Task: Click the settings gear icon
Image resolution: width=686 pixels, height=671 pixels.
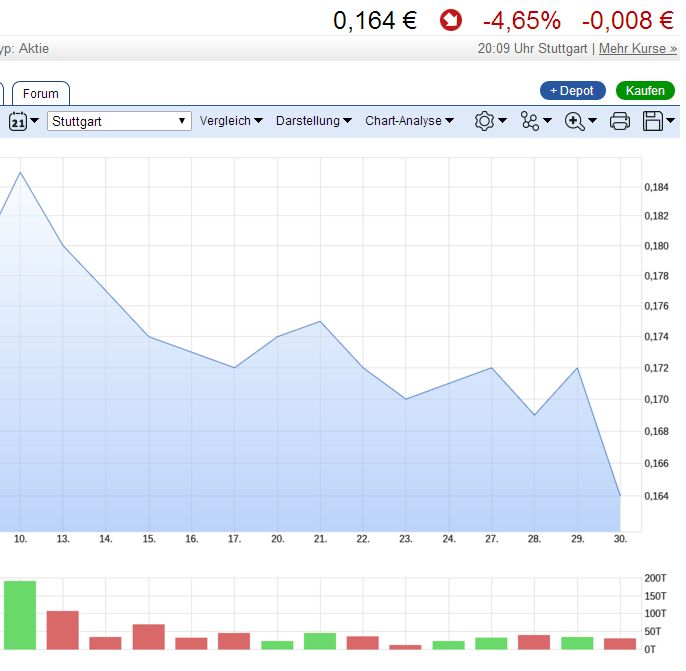Action: coord(484,121)
